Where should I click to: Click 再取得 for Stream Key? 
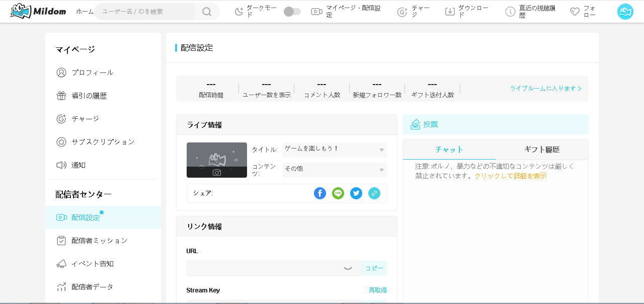pyautogui.click(x=378, y=290)
